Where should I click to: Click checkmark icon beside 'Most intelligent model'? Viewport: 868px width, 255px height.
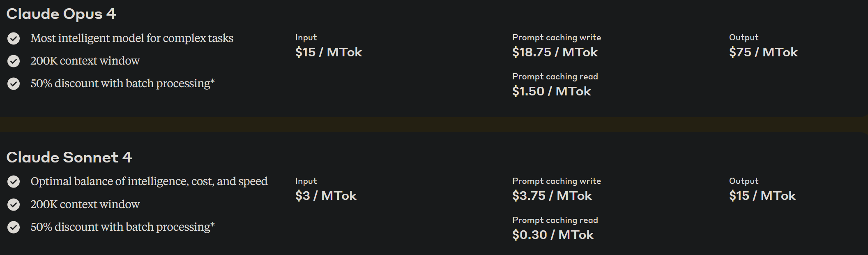14,39
